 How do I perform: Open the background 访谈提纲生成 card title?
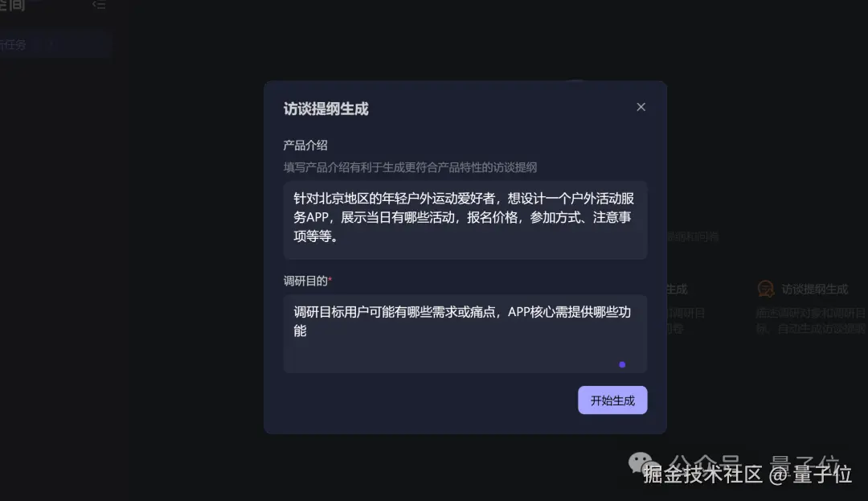click(x=813, y=289)
